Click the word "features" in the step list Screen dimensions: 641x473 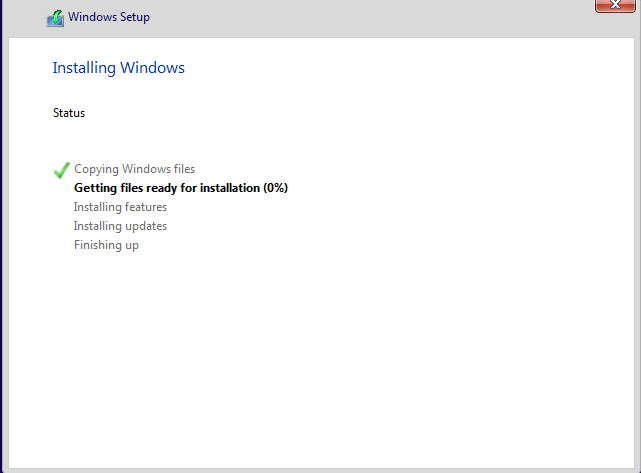coord(146,207)
